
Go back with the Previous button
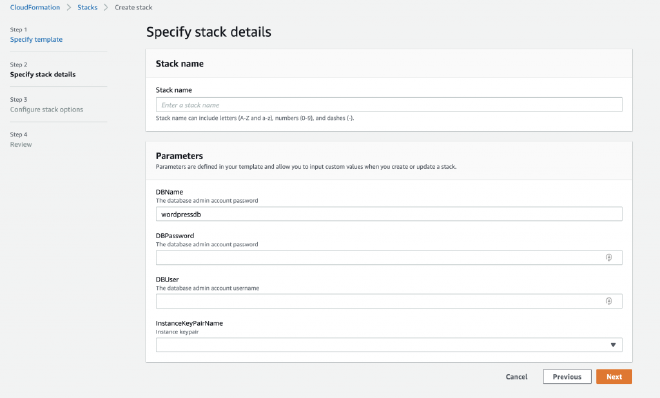point(567,377)
